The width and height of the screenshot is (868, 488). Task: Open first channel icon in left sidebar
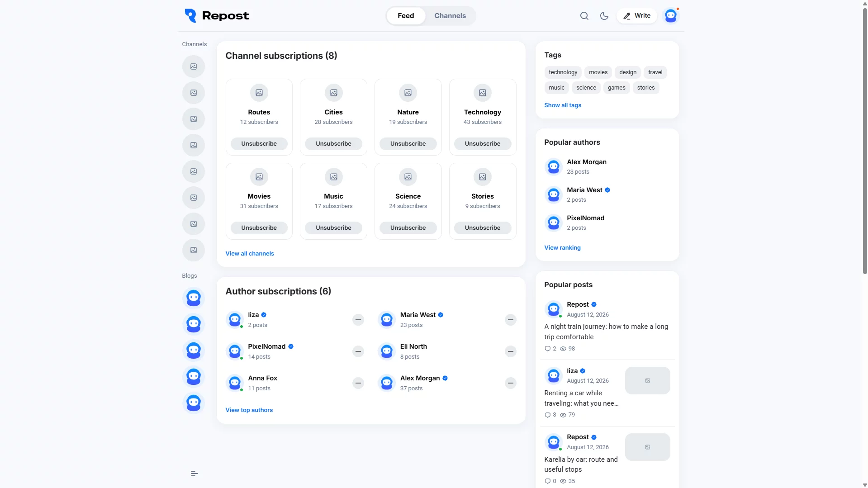click(x=193, y=66)
